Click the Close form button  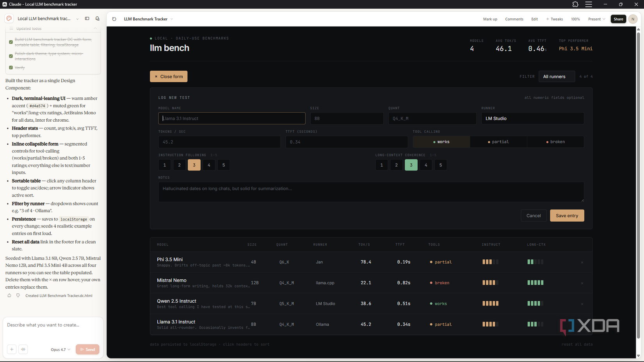pos(169,76)
